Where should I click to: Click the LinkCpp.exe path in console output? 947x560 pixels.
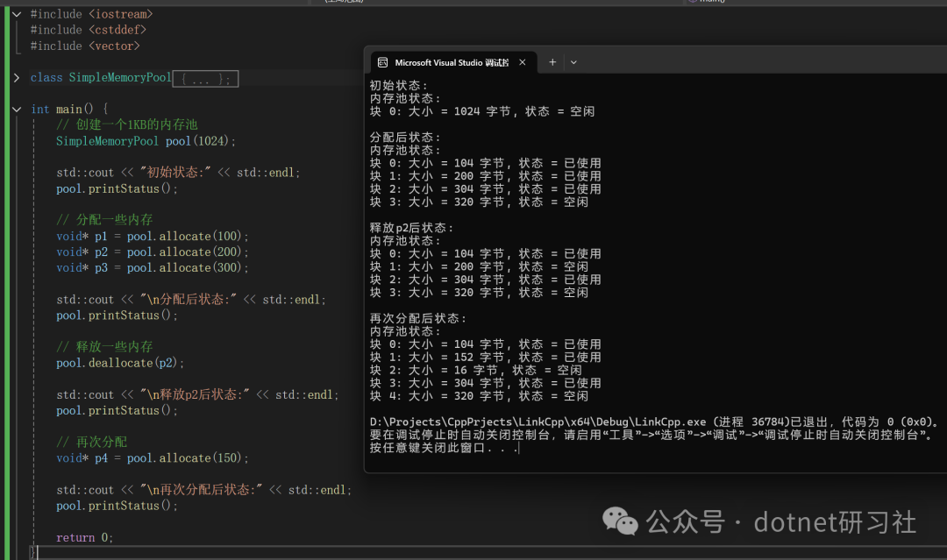(x=538, y=422)
